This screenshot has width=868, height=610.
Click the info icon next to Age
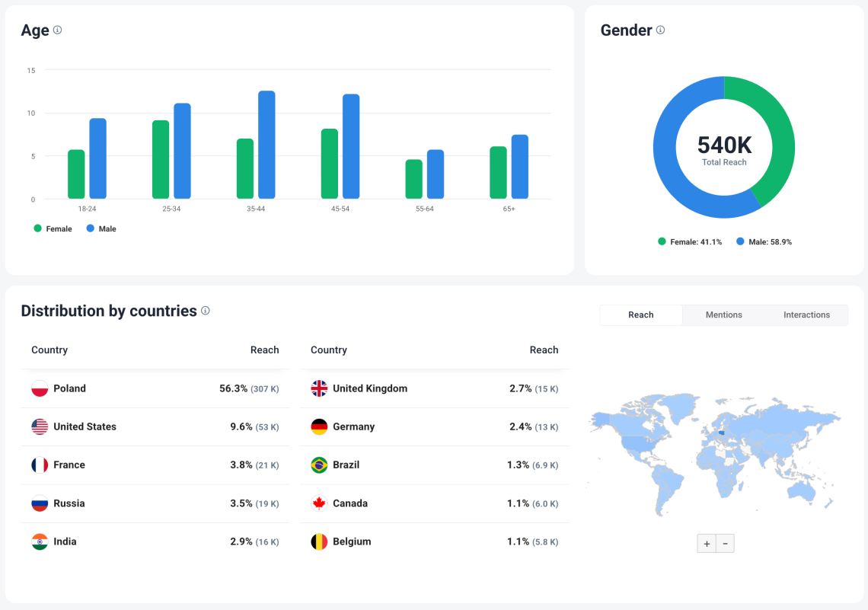57,30
